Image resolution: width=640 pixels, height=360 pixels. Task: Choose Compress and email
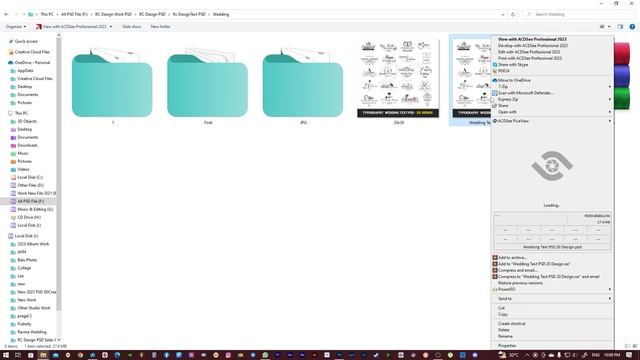point(552,270)
